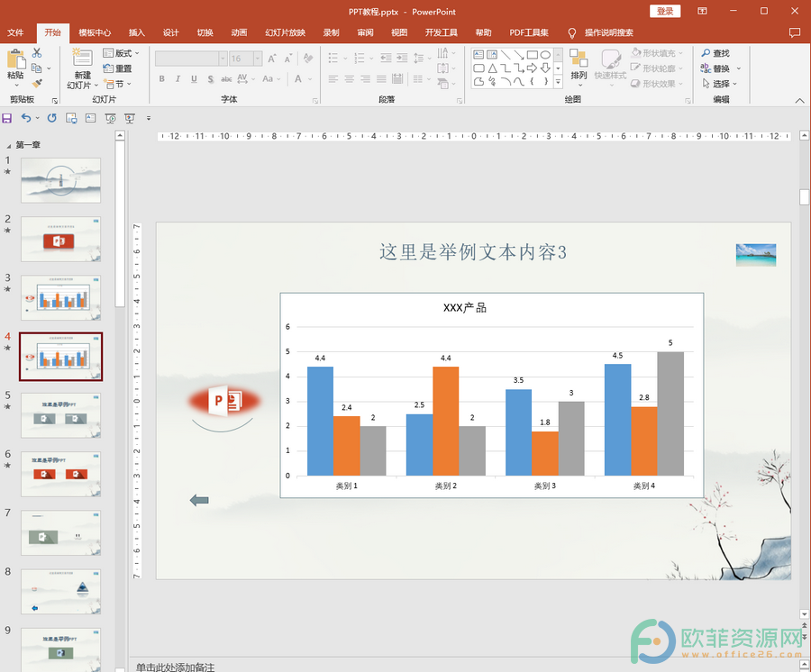811x672 pixels.
Task: Click the Quick Styles (快速样式) button
Action: click(610, 68)
